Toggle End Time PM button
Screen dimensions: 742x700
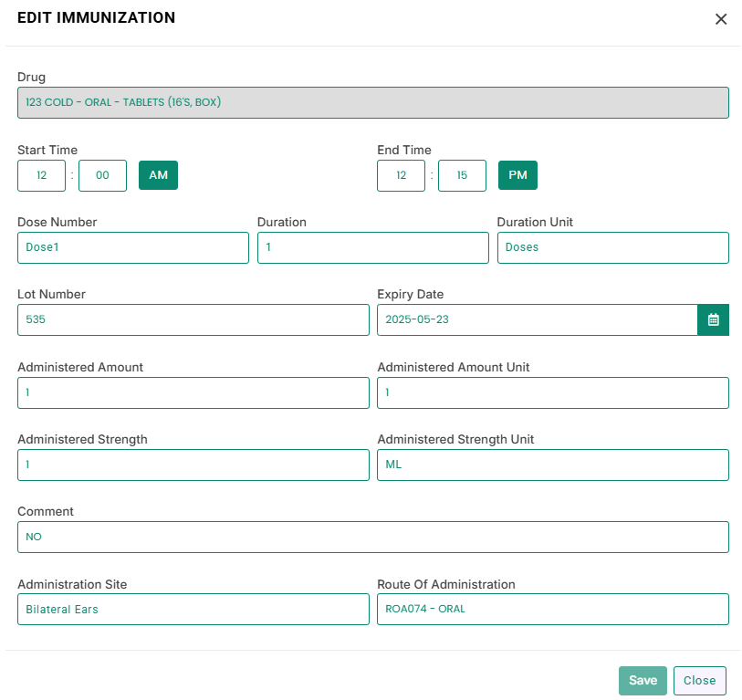(517, 175)
